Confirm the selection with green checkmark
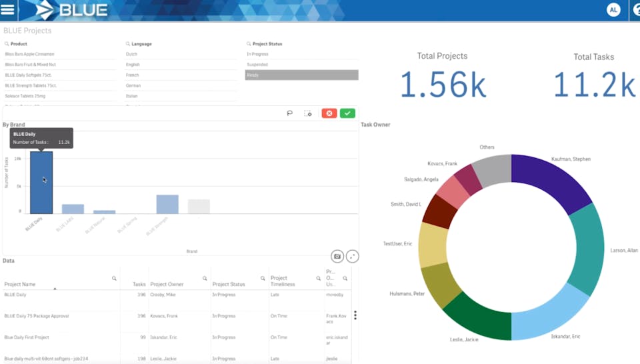This screenshot has height=364, width=640. point(347,113)
